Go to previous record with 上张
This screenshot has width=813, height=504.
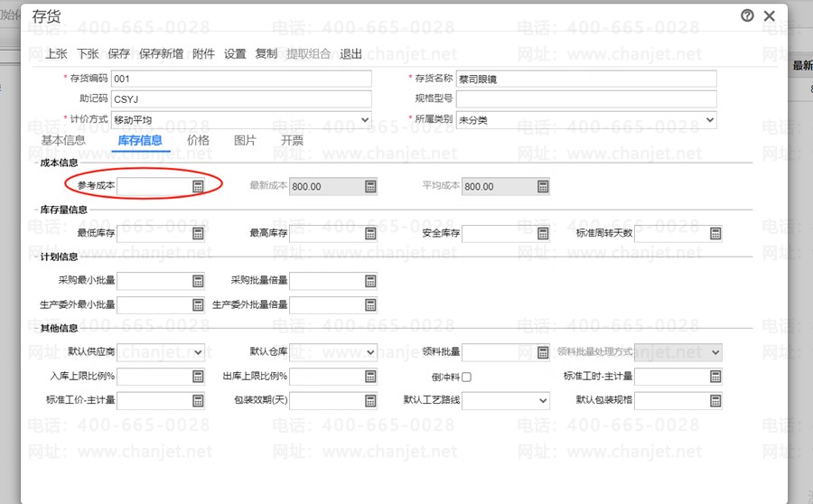point(57,54)
